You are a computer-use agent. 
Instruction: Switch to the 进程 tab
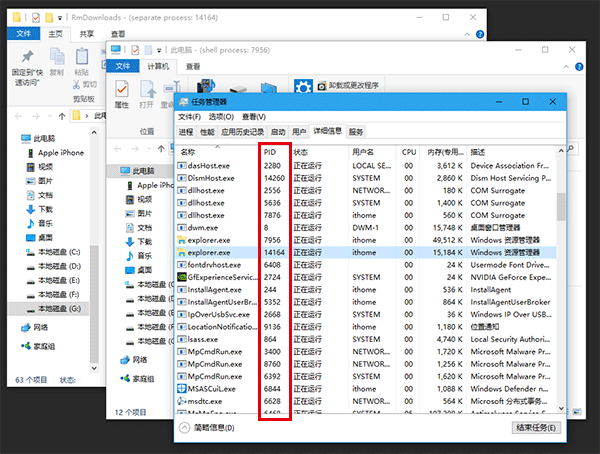click(186, 132)
